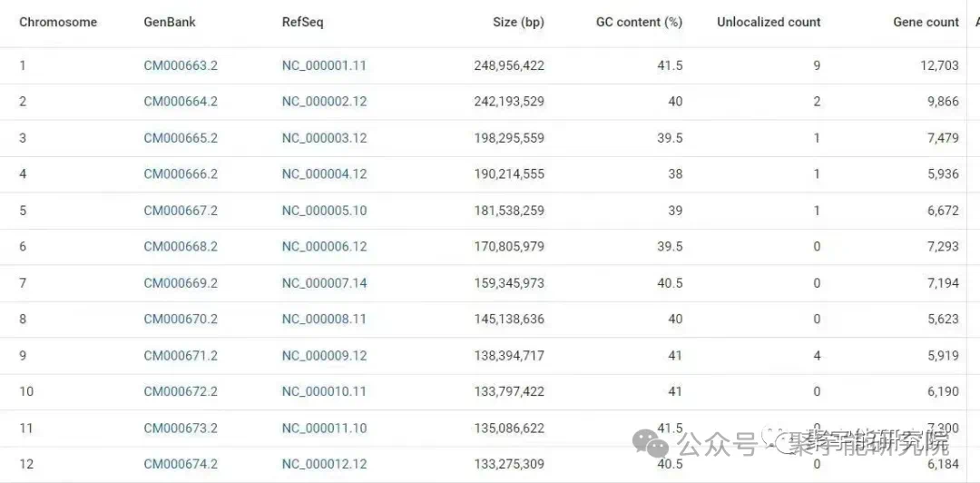This screenshot has height=483, width=980.
Task: Sort by the Chromosome column header
Action: tap(58, 22)
